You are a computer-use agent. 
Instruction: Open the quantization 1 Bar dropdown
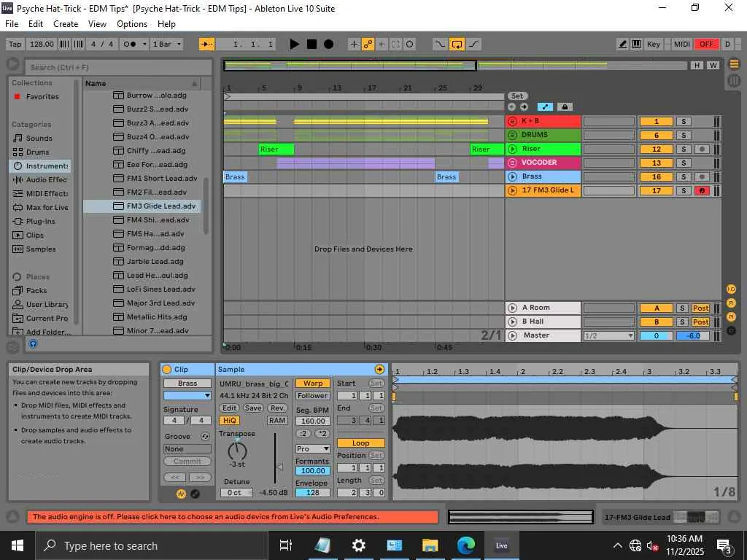[x=166, y=44]
